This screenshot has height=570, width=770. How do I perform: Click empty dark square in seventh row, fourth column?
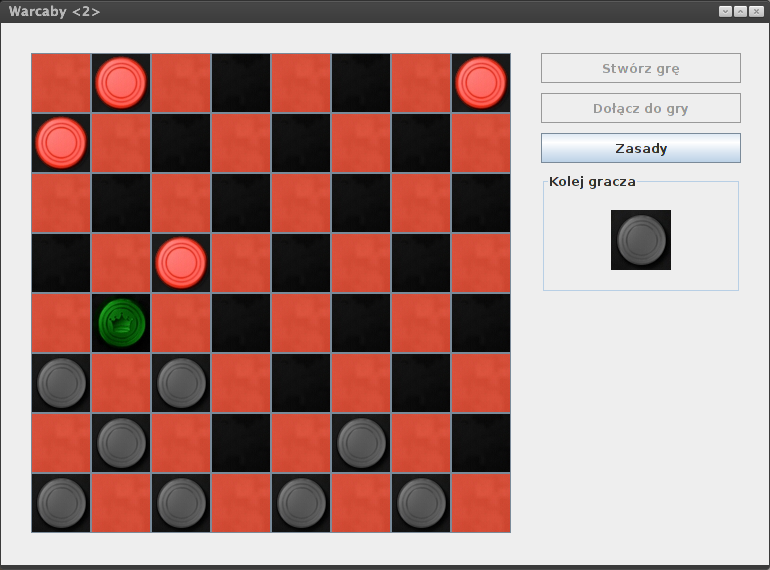pos(241,443)
